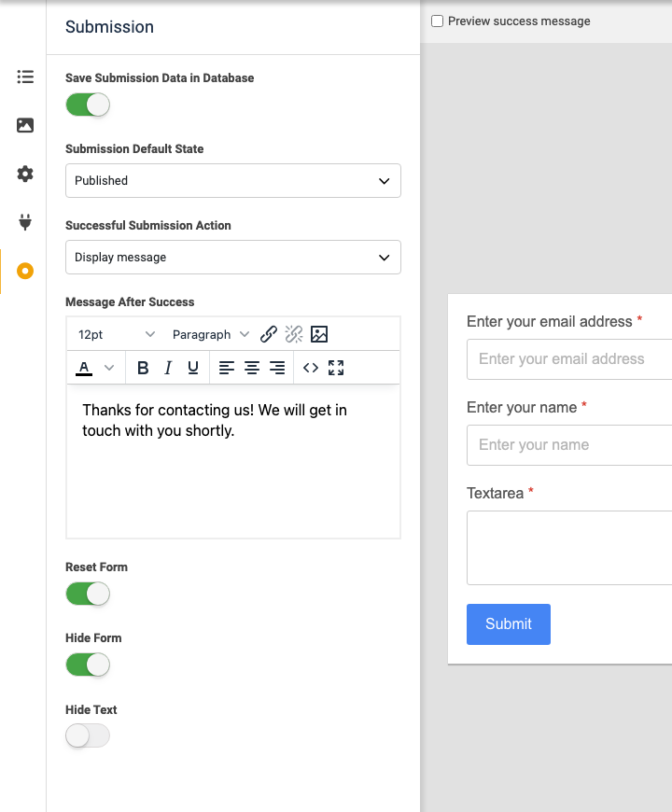Toggle the Reset Form switch
Image resolution: width=672 pixels, height=812 pixels.
pyautogui.click(x=88, y=594)
